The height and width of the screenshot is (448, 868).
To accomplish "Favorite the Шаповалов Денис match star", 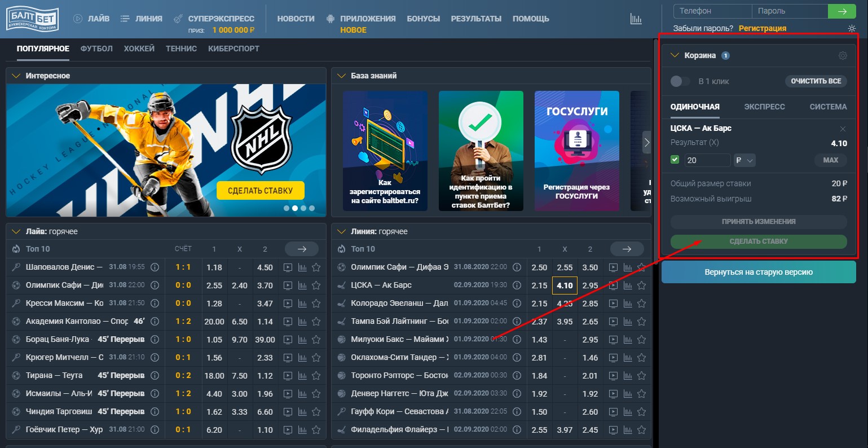I will pos(316,267).
